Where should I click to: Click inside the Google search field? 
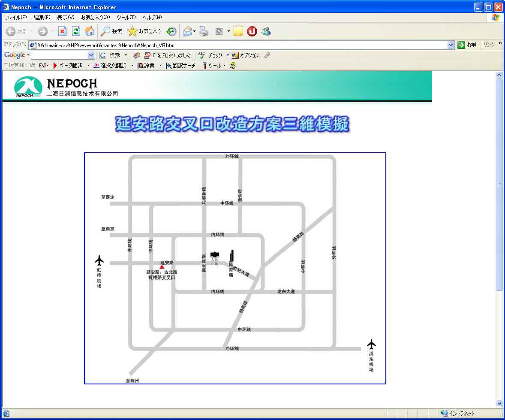tap(59, 55)
